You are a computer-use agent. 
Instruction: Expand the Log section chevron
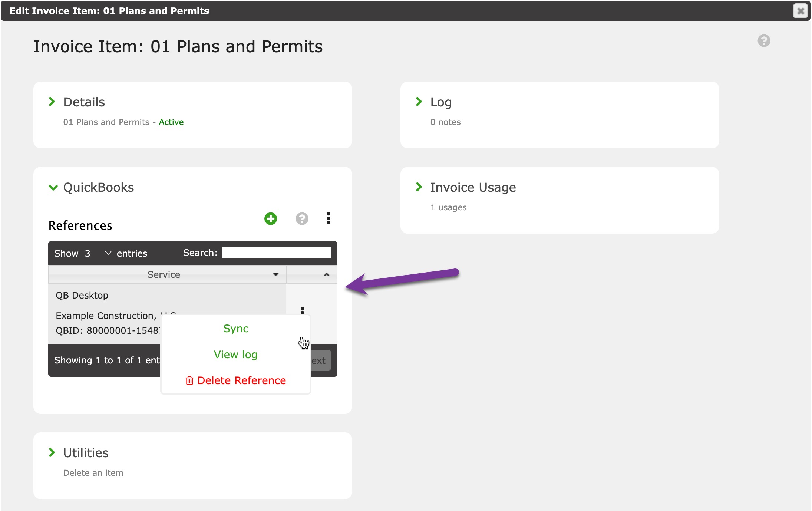pyautogui.click(x=419, y=102)
